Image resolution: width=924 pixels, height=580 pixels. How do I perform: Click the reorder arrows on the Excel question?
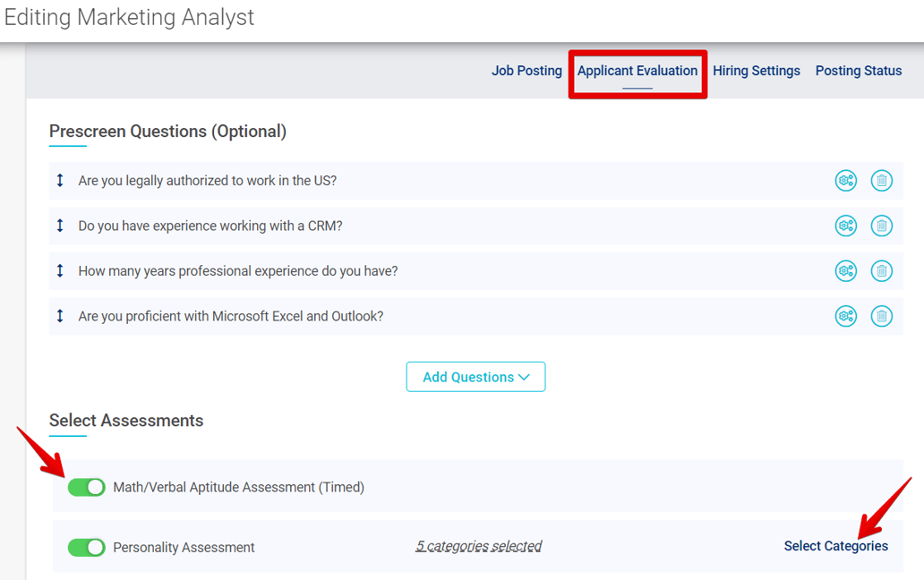(60, 316)
